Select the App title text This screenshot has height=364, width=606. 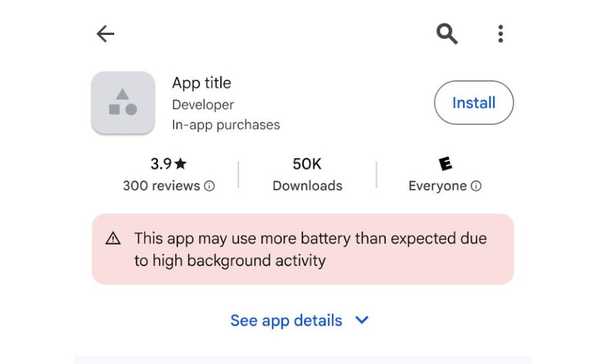point(201,83)
